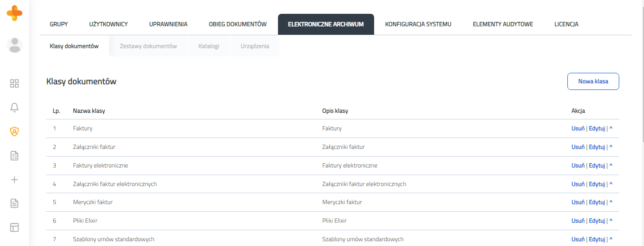Click the Nowa klasa button
The image size is (644, 246).
tap(593, 81)
